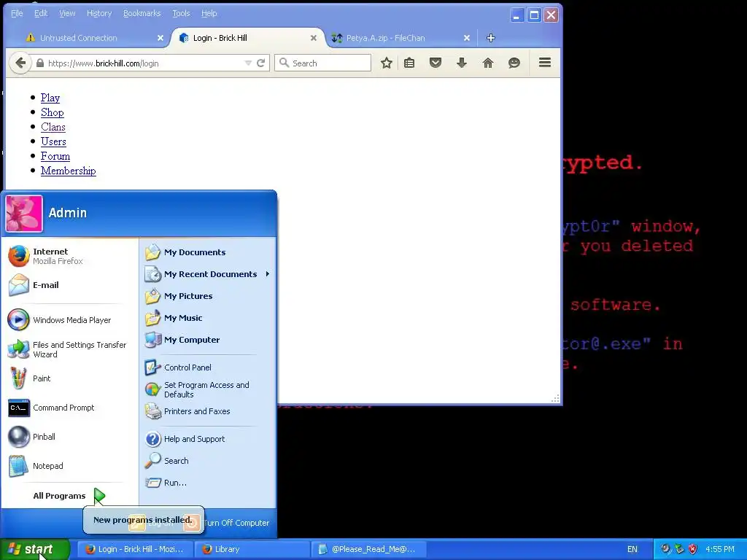Click the Windows Start button
The height and width of the screenshot is (560, 747).
[35, 549]
